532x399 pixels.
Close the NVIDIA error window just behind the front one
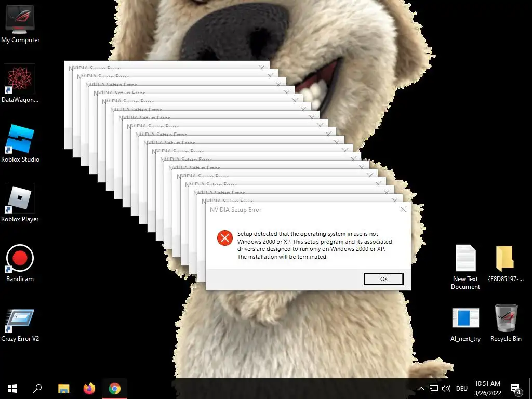point(395,200)
